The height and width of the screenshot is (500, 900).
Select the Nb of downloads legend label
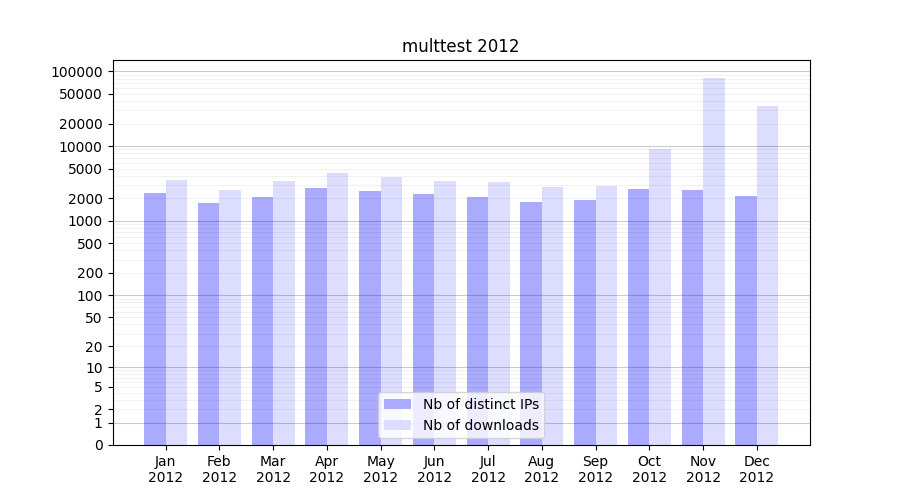click(x=480, y=425)
